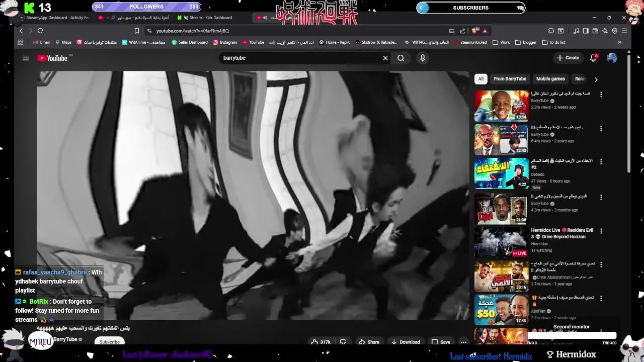Image resolution: width=644 pixels, height=362 pixels.
Task: Open options menu for Debedo video
Action: click(x=601, y=162)
